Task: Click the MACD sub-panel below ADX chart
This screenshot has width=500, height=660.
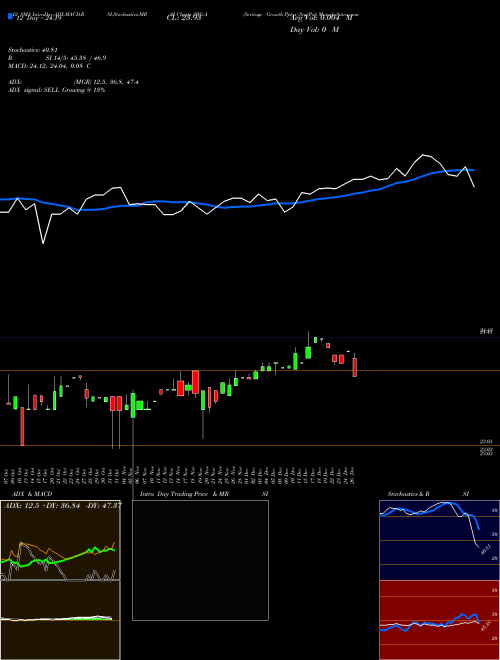Action: pos(60,620)
